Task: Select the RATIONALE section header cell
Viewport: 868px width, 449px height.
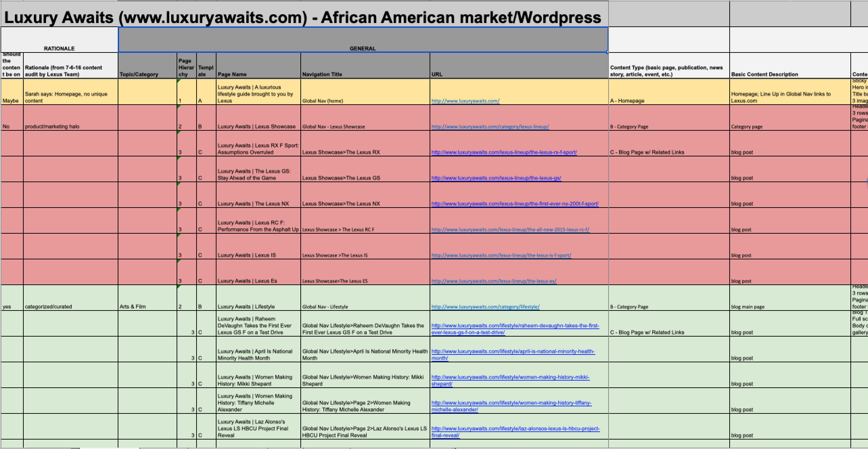Action: click(60, 40)
